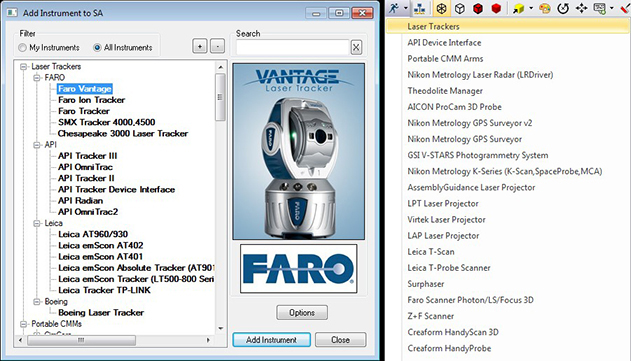631x361 pixels.
Task: Click the horizontal scrollbar thumb in tree
Action: tap(81, 340)
